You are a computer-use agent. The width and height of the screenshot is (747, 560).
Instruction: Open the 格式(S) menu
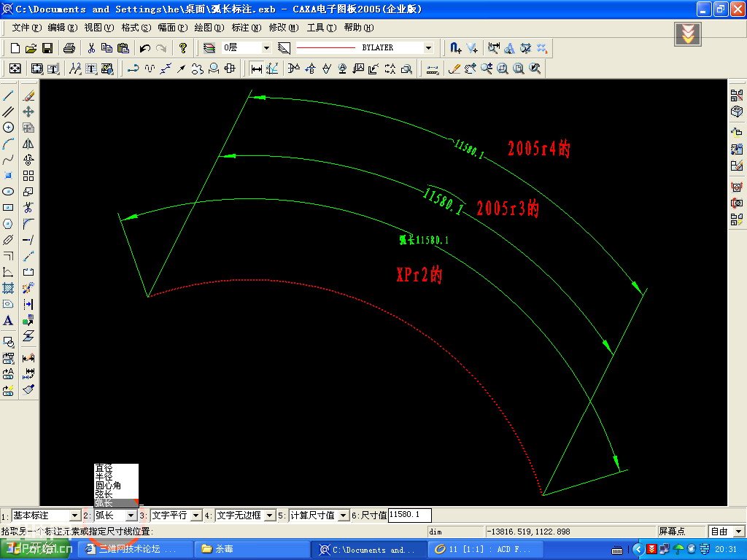(x=136, y=28)
